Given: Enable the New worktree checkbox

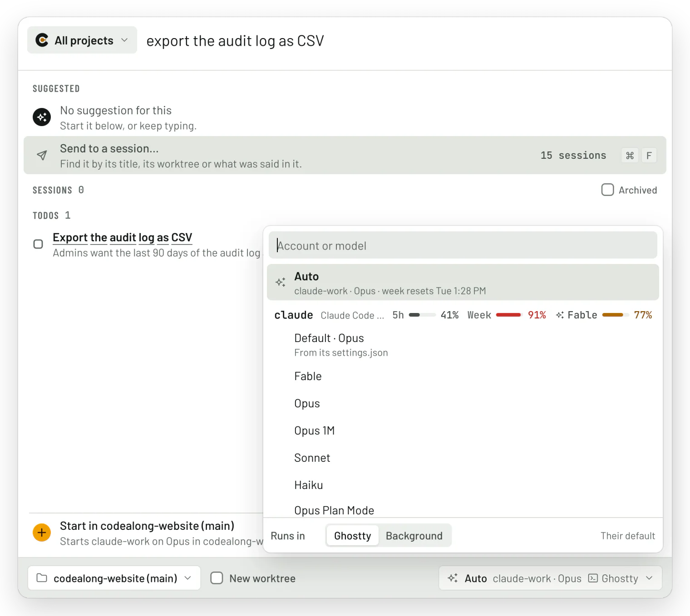Looking at the screenshot, I should tap(217, 578).
